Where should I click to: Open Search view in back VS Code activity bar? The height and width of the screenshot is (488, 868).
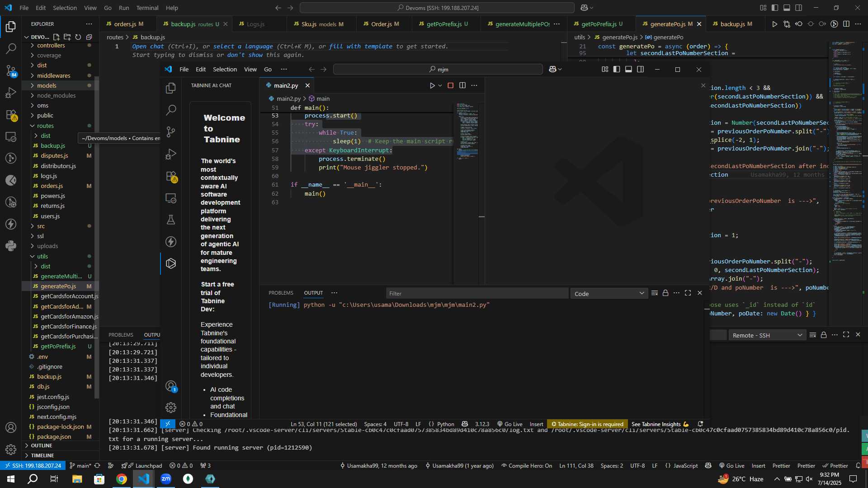coord(11,49)
